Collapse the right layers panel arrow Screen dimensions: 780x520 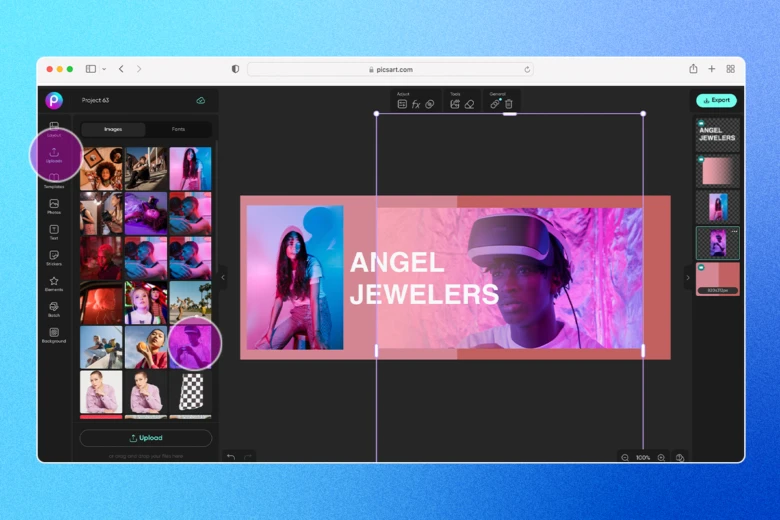687,277
